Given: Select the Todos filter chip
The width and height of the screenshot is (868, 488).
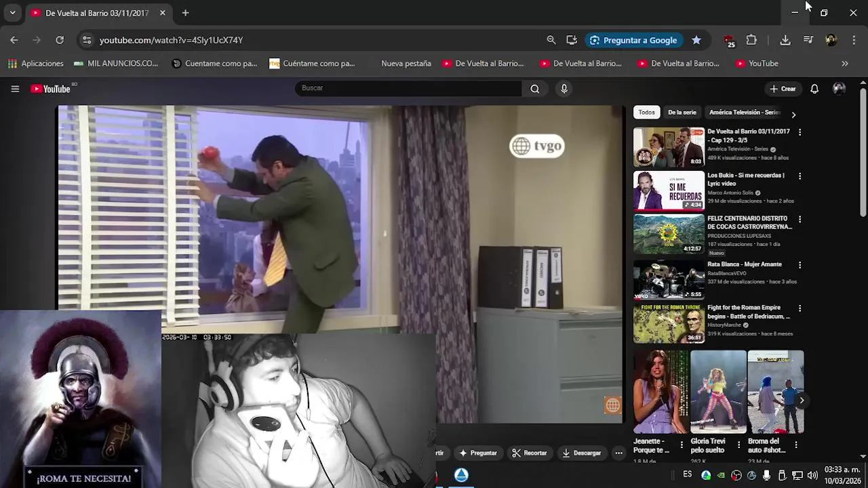Looking at the screenshot, I should point(647,113).
